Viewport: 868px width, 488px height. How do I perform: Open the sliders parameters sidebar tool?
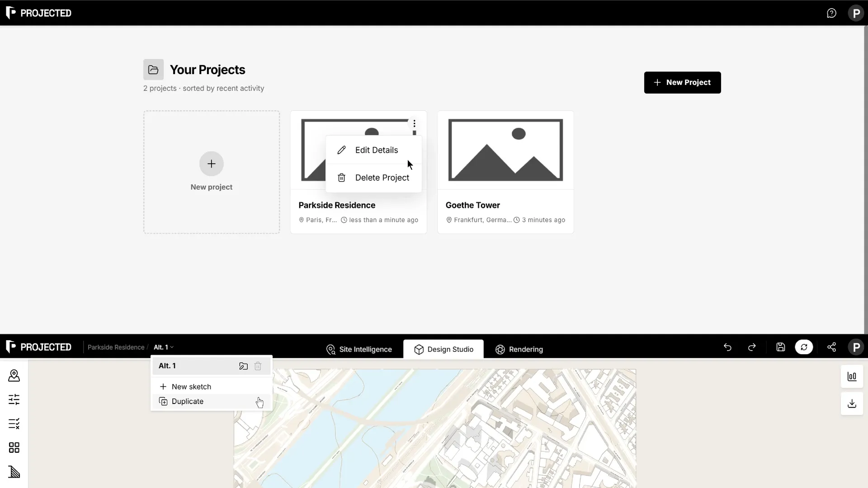click(14, 399)
